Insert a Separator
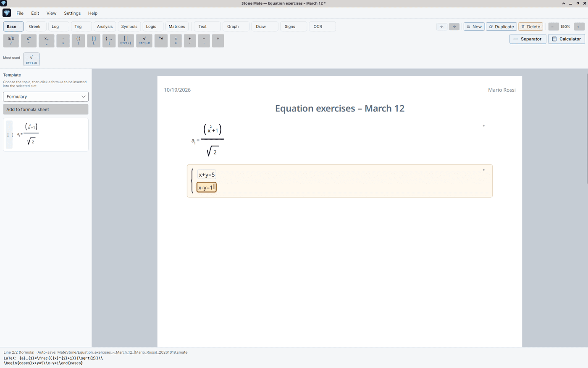Image resolution: width=588 pixels, height=368 pixels. click(x=528, y=39)
